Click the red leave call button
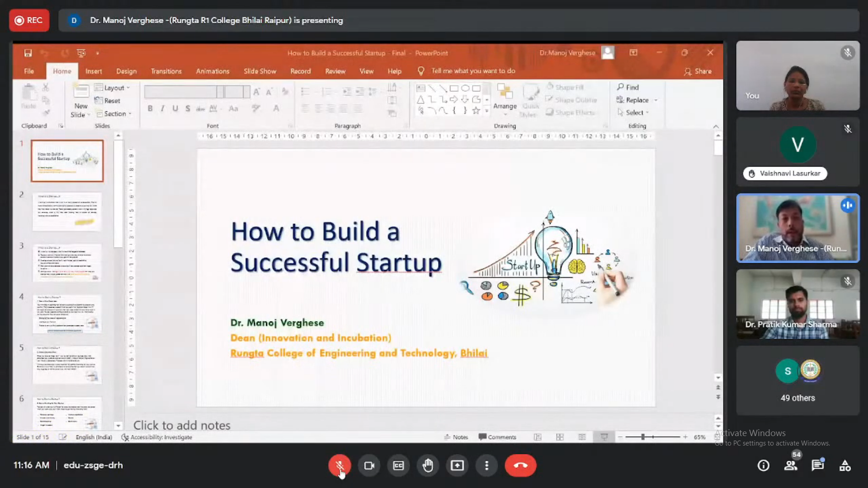The image size is (868, 488). coord(520,465)
